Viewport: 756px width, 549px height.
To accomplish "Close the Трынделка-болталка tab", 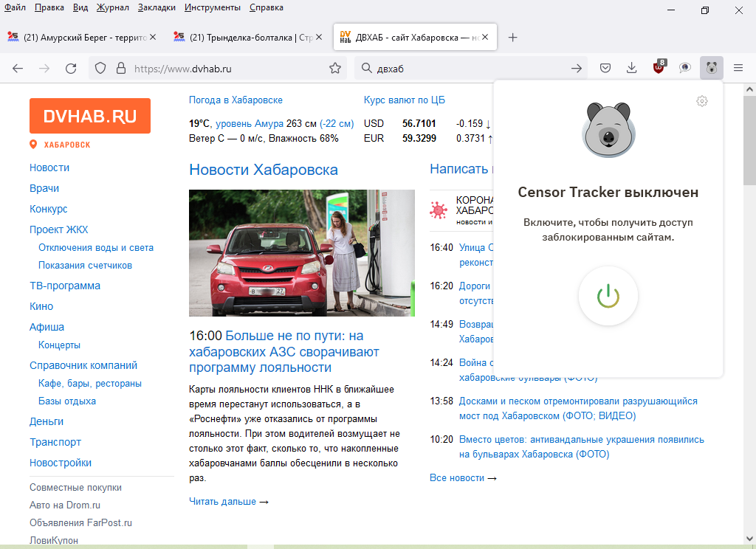I will pyautogui.click(x=319, y=37).
